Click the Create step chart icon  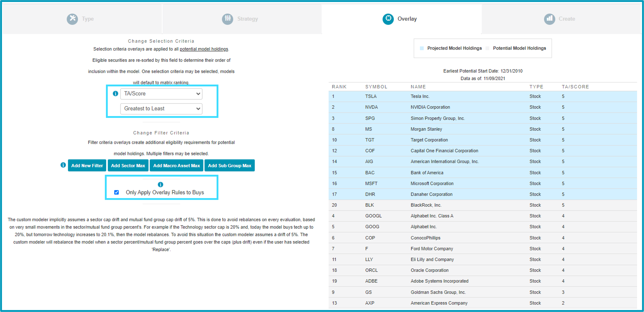(x=549, y=19)
